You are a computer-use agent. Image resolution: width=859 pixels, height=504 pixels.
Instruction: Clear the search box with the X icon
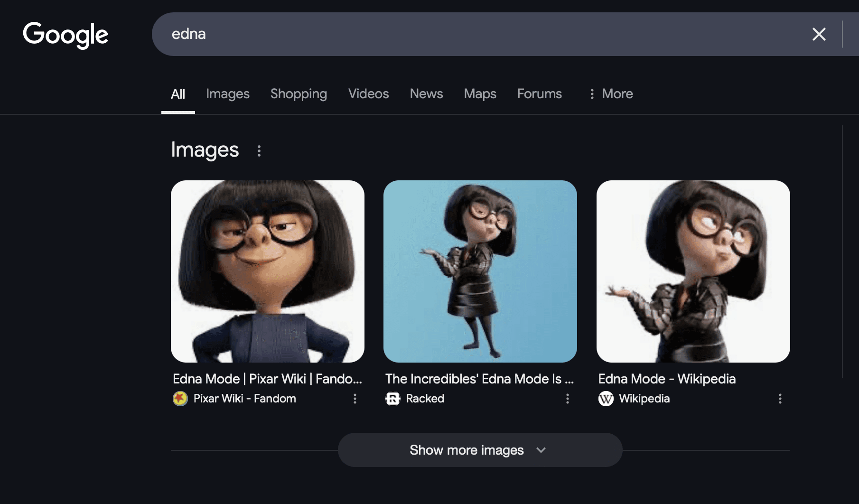[x=819, y=34]
